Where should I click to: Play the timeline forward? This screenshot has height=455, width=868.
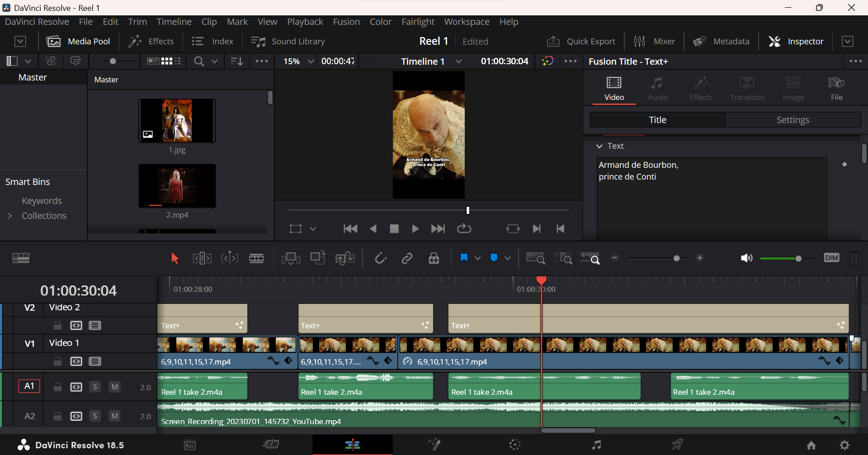tap(415, 229)
